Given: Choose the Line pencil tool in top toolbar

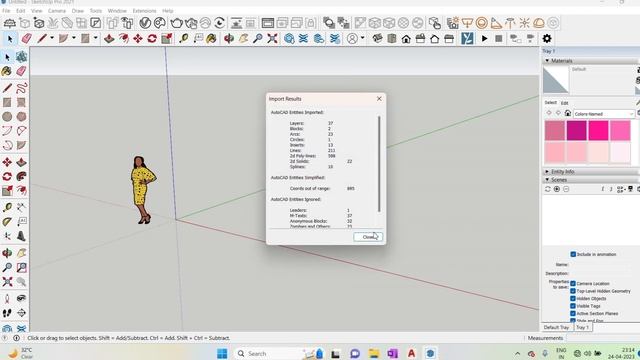Looking at the screenshot, I should click(x=42, y=39).
